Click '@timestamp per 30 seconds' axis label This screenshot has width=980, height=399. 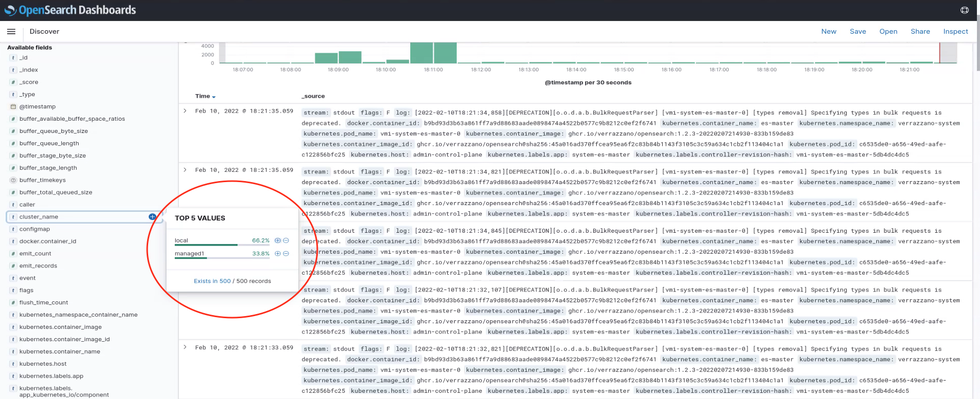click(x=588, y=82)
